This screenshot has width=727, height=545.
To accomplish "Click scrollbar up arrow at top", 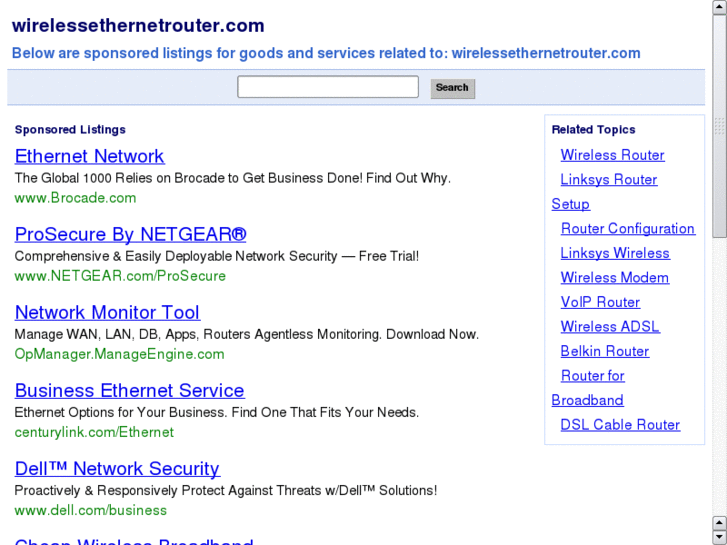I will coord(720,8).
